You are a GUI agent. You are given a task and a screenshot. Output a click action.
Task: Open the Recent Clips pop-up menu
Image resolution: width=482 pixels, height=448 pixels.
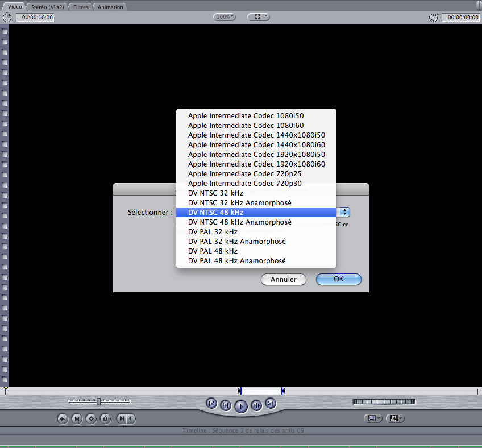coord(373,418)
